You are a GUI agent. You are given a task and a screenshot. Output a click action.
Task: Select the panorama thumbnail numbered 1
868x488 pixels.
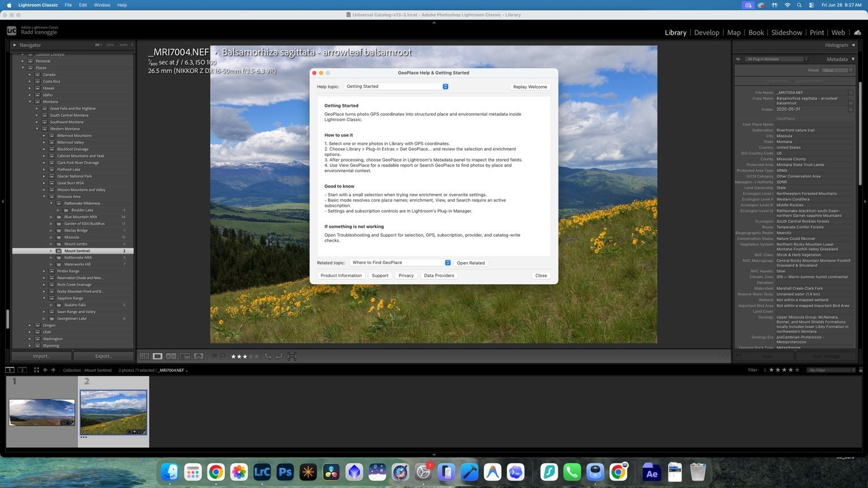(x=42, y=412)
